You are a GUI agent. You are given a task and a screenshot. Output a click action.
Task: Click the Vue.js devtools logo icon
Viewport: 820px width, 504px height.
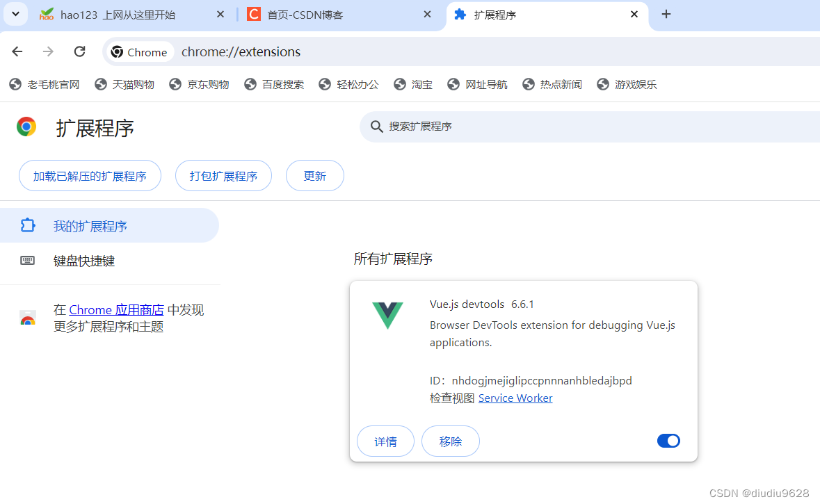(387, 316)
